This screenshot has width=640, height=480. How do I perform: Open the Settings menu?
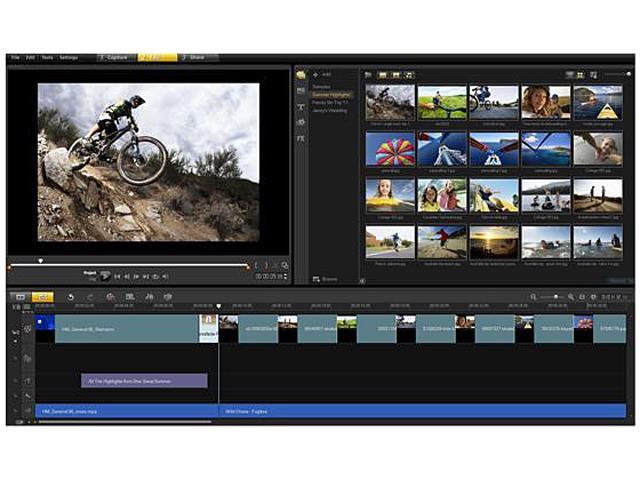click(x=68, y=58)
